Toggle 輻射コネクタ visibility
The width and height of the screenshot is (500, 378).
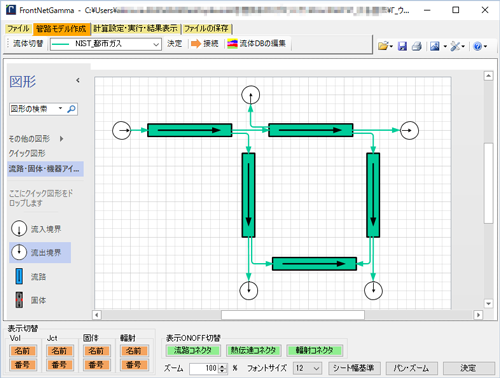coord(315,350)
